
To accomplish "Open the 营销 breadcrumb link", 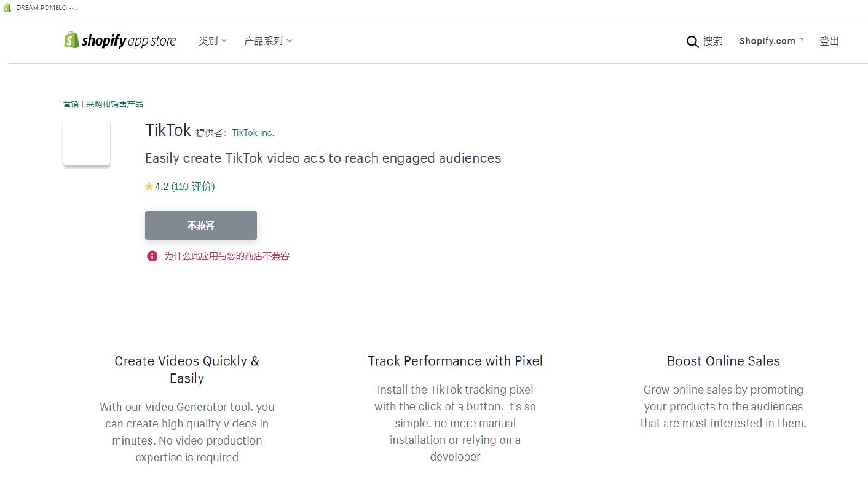I will click(71, 104).
